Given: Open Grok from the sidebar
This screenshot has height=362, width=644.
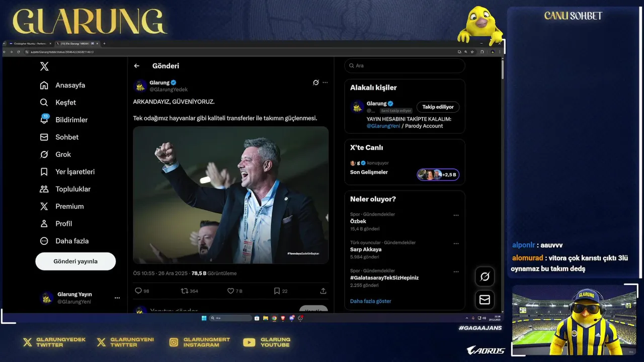Looking at the screenshot, I should pos(55,154).
